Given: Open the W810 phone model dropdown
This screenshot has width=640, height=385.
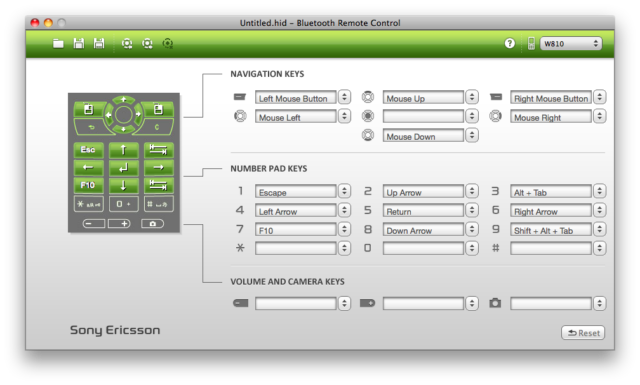Looking at the screenshot, I should tap(571, 44).
